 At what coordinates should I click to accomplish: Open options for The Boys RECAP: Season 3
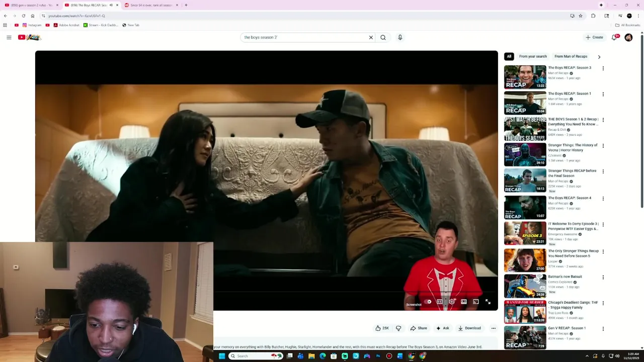click(603, 68)
